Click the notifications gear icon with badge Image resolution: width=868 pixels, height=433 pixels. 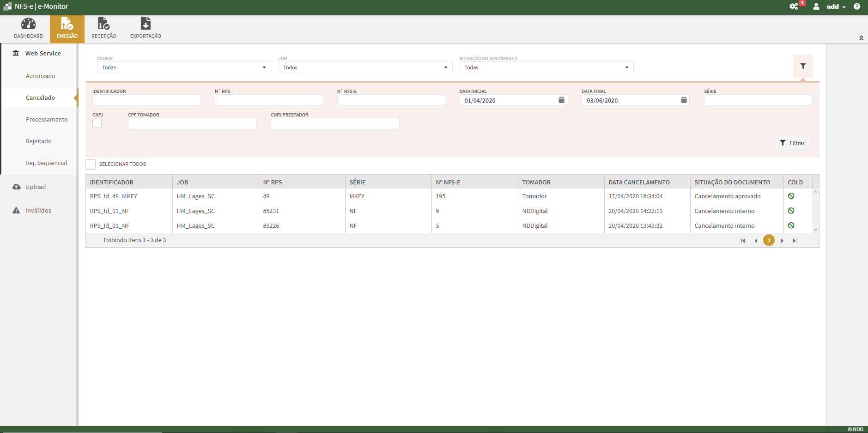(794, 6)
